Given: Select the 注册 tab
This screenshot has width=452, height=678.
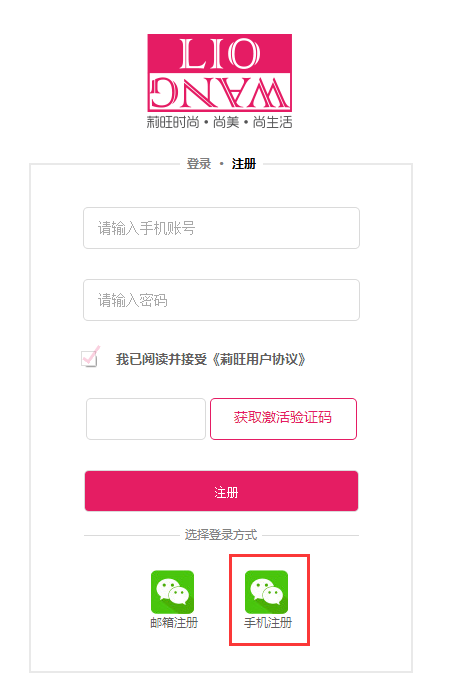Looking at the screenshot, I should click(x=244, y=164).
